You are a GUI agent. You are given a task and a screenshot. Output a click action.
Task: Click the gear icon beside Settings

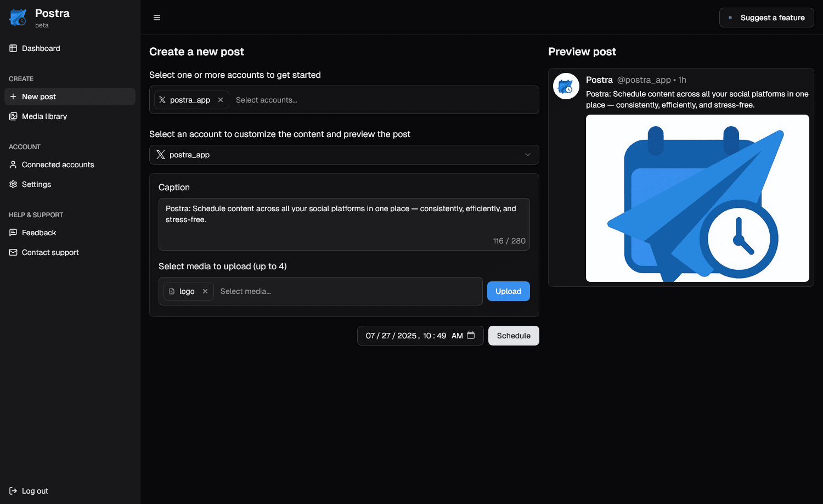point(13,184)
